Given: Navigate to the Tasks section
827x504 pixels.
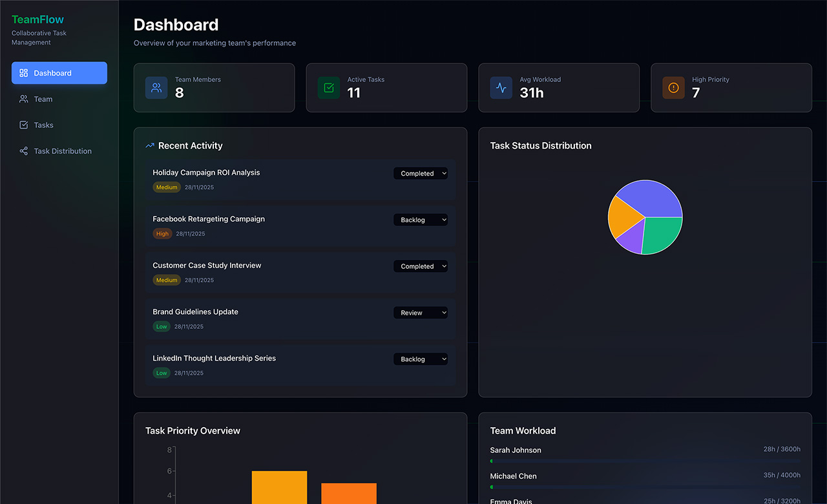Looking at the screenshot, I should (x=43, y=125).
